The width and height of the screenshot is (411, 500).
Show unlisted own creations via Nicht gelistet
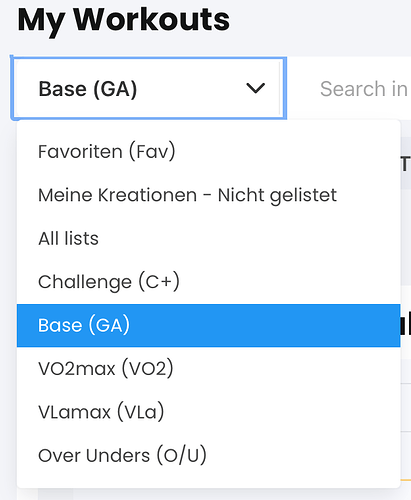click(x=208, y=195)
